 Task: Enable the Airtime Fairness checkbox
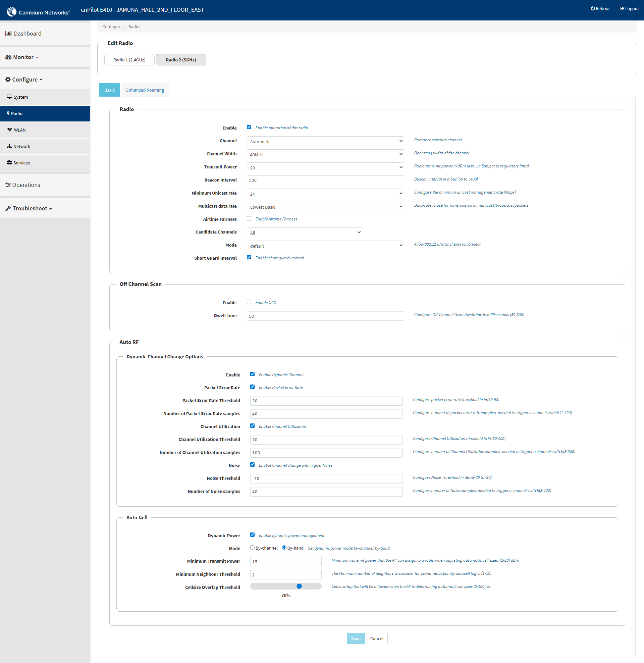pyautogui.click(x=249, y=218)
